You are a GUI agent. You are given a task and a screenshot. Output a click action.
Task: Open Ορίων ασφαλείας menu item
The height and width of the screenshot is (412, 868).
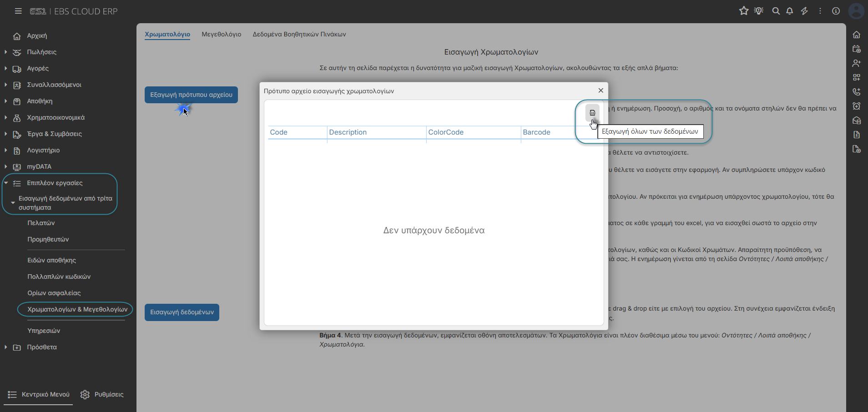[54, 293]
